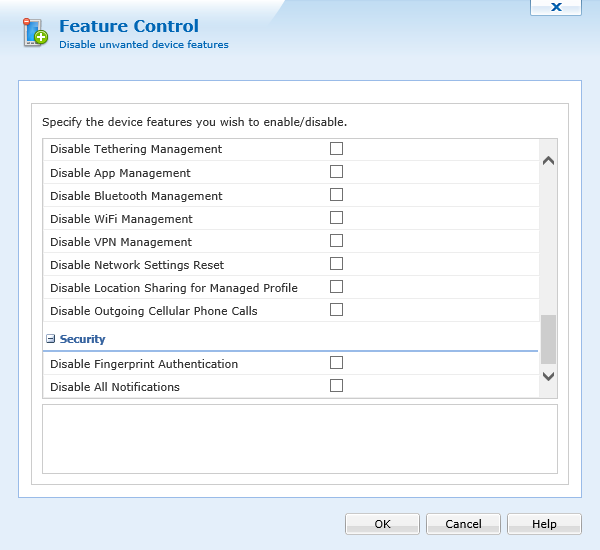Select Disable Network Settings Reset checkbox
The height and width of the screenshot is (550, 600).
tap(336, 263)
